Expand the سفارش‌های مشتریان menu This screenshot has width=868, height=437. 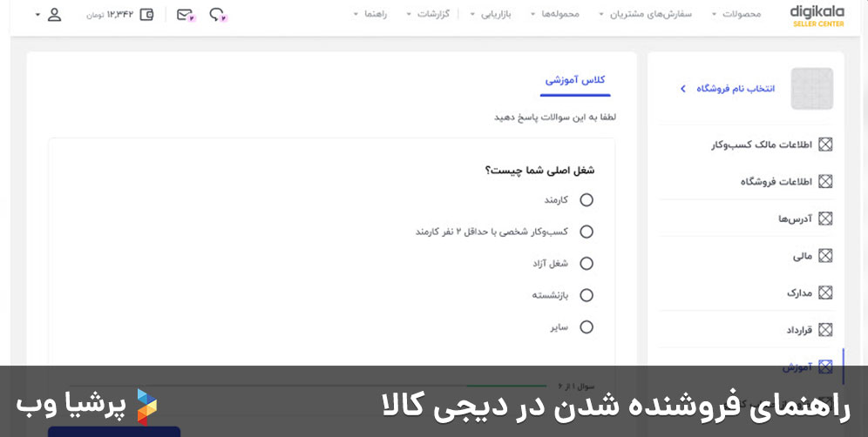click(646, 15)
